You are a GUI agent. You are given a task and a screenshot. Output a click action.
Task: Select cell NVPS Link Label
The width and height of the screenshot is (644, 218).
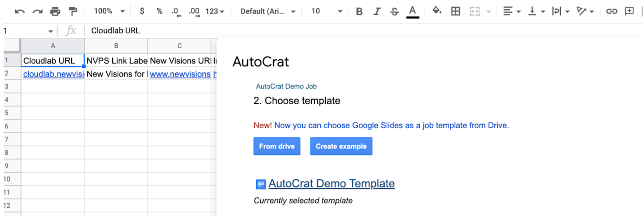(116, 60)
